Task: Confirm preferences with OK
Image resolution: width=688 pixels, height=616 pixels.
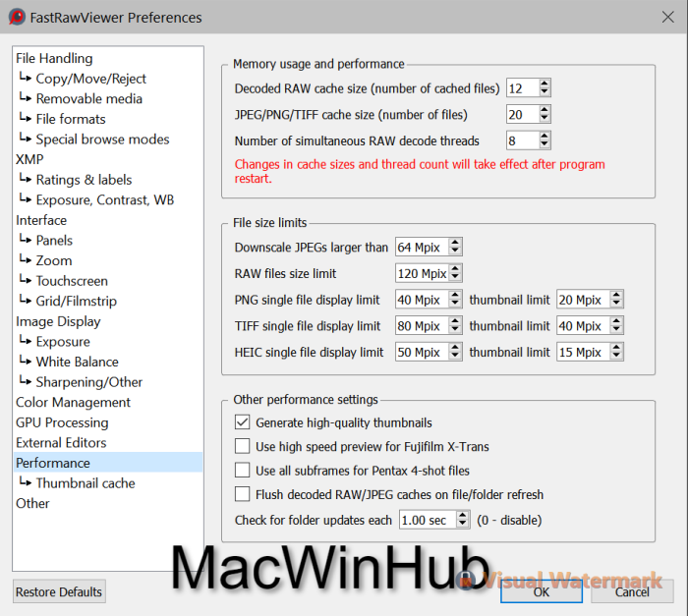Action: click(x=542, y=591)
